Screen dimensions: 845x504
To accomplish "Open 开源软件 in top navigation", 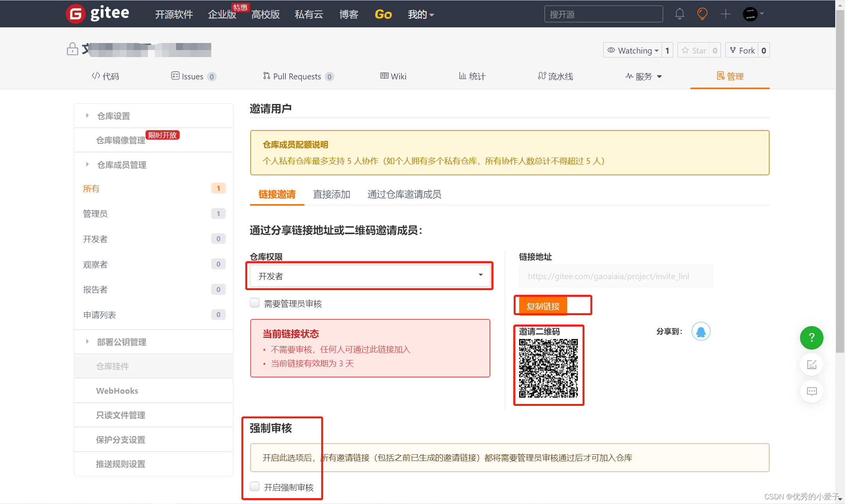I will [x=174, y=14].
